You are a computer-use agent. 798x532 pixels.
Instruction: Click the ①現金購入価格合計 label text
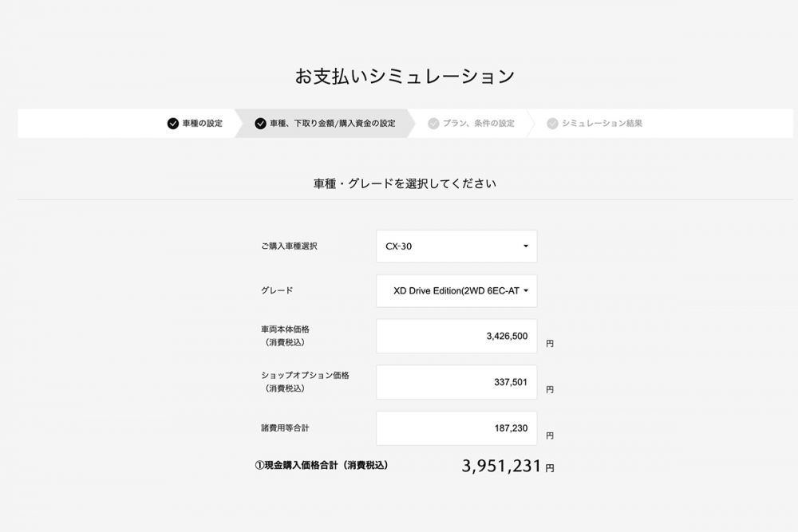click(326, 464)
